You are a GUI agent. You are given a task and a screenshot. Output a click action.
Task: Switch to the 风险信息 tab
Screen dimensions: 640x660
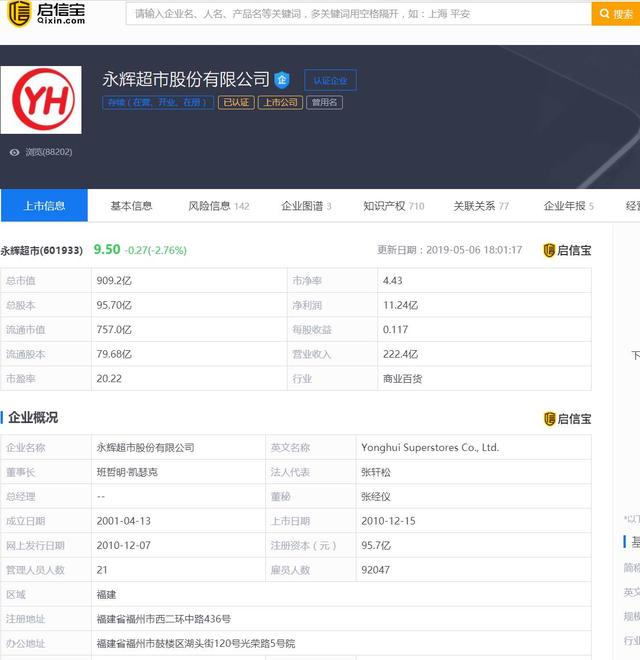[218, 206]
